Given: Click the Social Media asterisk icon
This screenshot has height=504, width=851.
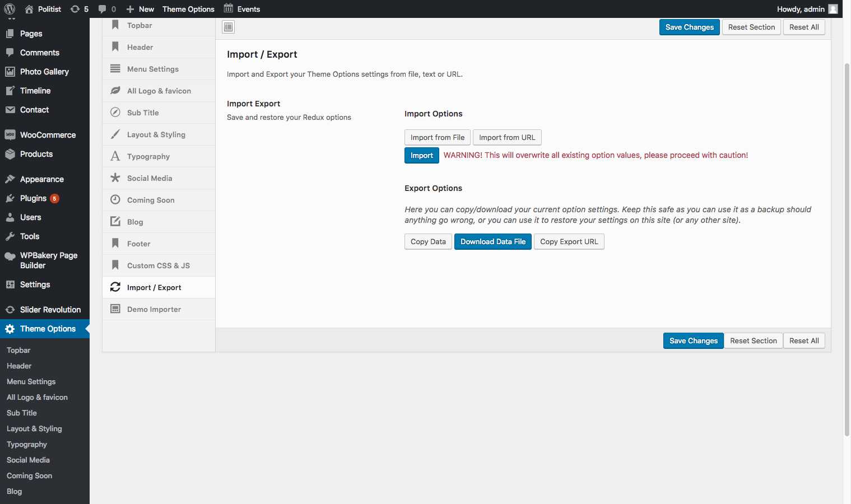Looking at the screenshot, I should pyautogui.click(x=115, y=178).
